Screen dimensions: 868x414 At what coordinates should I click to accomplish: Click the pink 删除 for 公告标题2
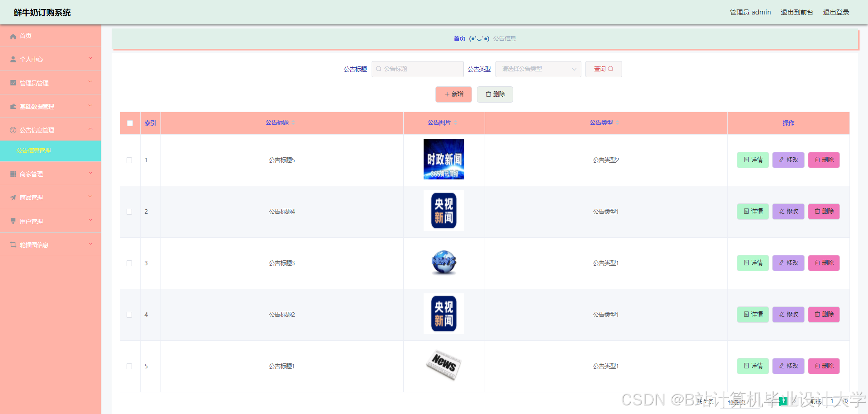(824, 315)
